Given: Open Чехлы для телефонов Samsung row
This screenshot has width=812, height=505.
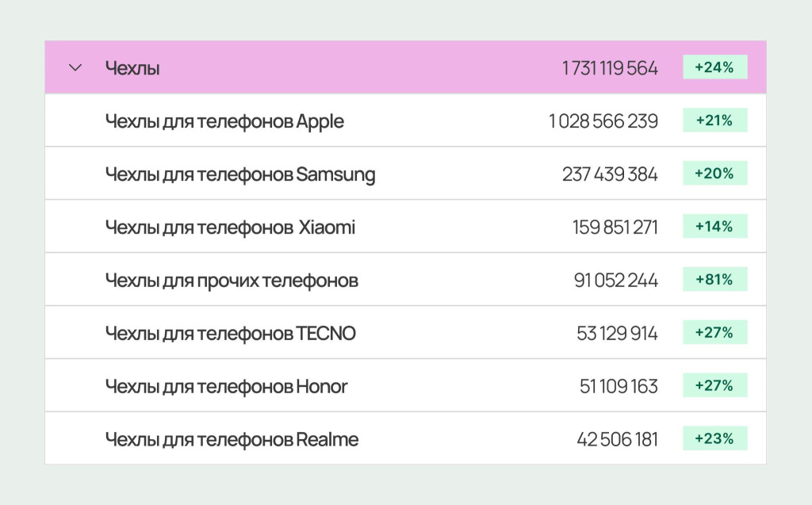Looking at the screenshot, I should point(405,174).
